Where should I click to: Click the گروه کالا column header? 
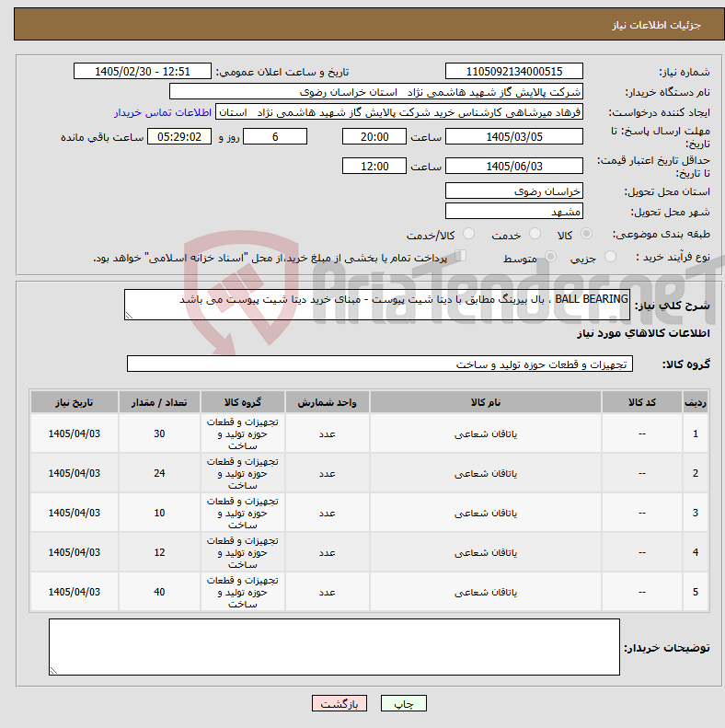point(242,402)
